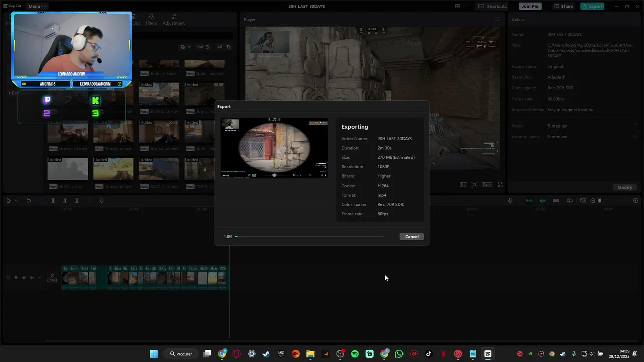Click the Split tool icon
The image size is (644, 362).
pos(53,201)
